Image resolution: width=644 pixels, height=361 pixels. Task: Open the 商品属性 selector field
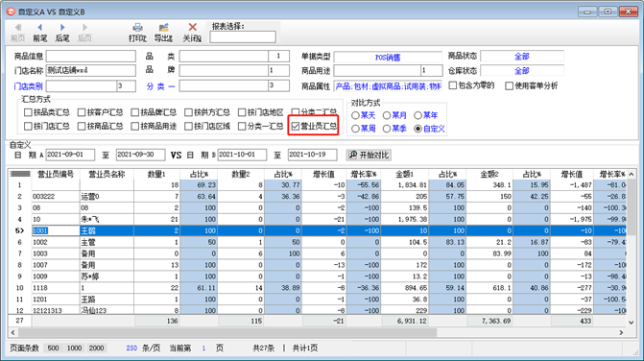click(388, 86)
